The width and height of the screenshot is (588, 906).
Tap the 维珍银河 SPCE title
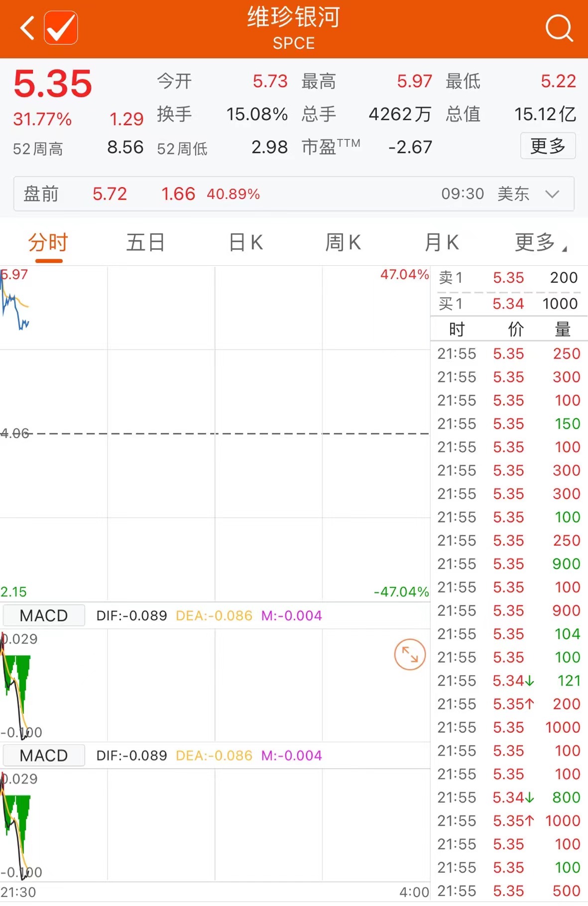[x=294, y=28]
